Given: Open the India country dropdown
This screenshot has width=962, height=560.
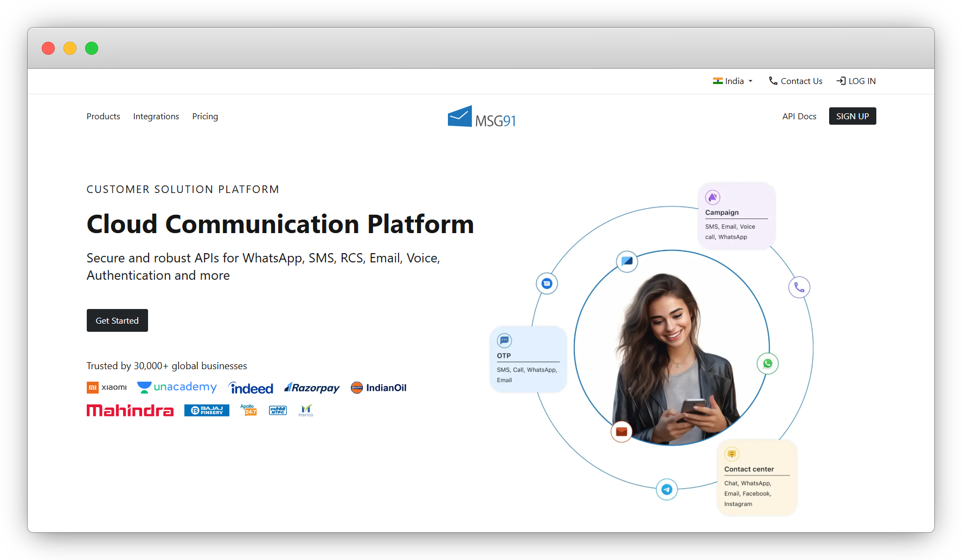Looking at the screenshot, I should pos(733,81).
